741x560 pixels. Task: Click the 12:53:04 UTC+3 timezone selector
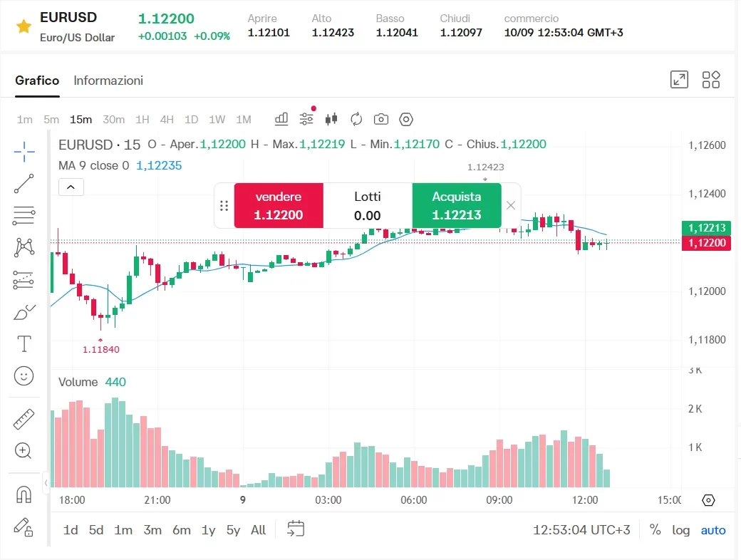point(581,530)
